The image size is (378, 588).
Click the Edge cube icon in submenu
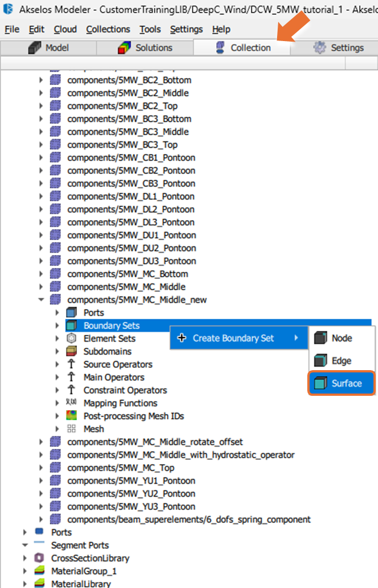(320, 361)
